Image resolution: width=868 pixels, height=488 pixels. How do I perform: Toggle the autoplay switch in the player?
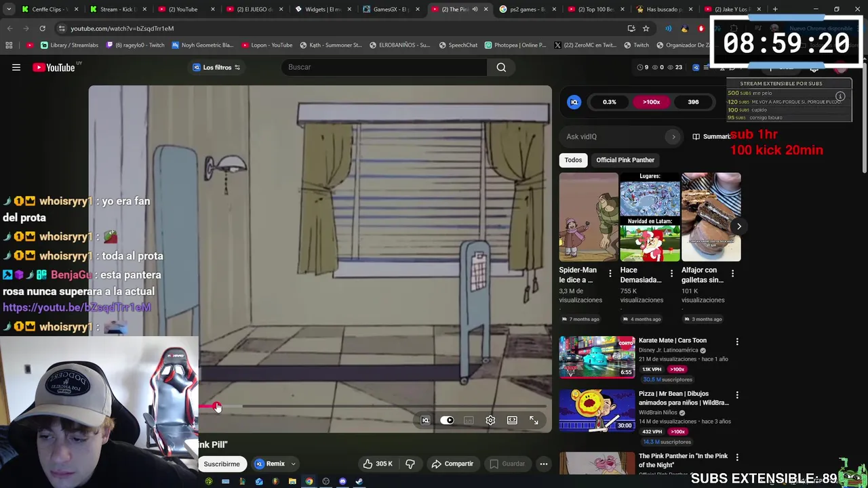tap(447, 420)
